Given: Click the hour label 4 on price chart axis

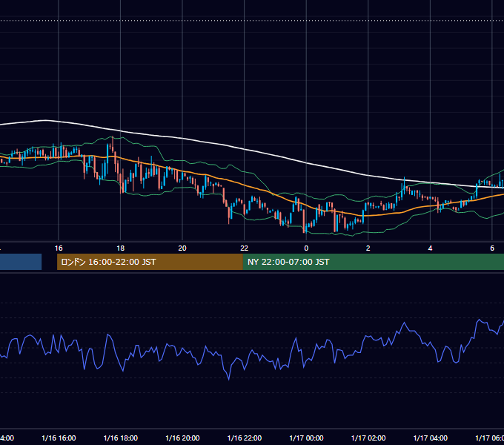Looking at the screenshot, I should (430, 248).
